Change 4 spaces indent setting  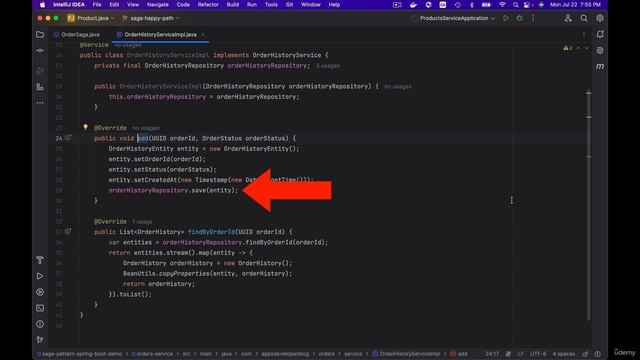pos(563,354)
